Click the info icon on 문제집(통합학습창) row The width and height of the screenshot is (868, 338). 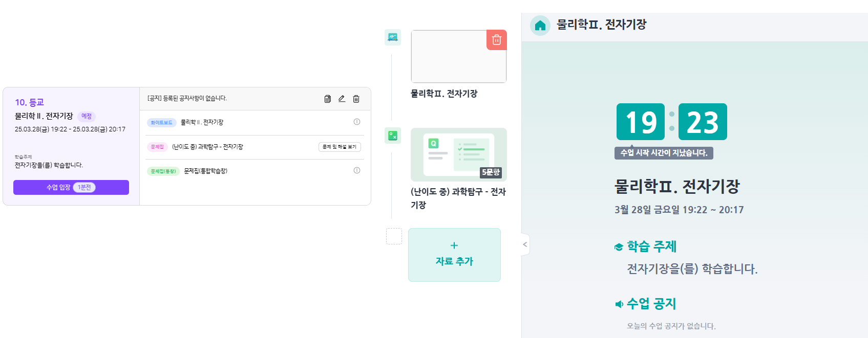pos(357,170)
